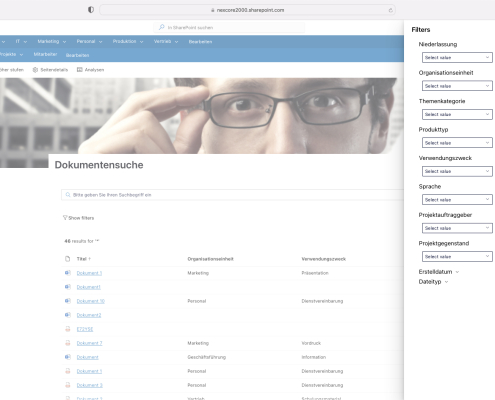Click Bearbeiten next to Mitarbeiter in navigation
495x400 pixels.
click(x=77, y=55)
